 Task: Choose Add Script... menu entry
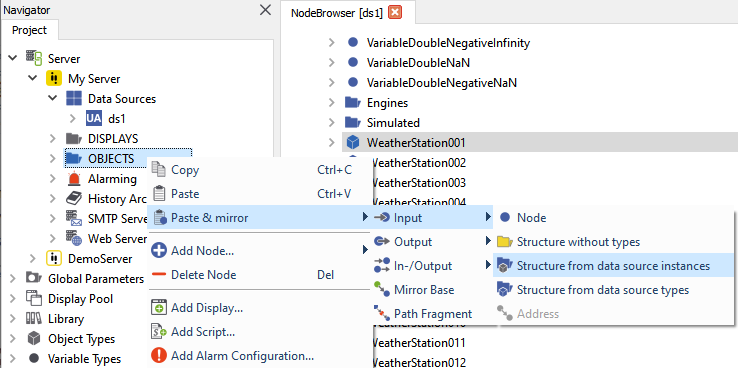[260, 332]
